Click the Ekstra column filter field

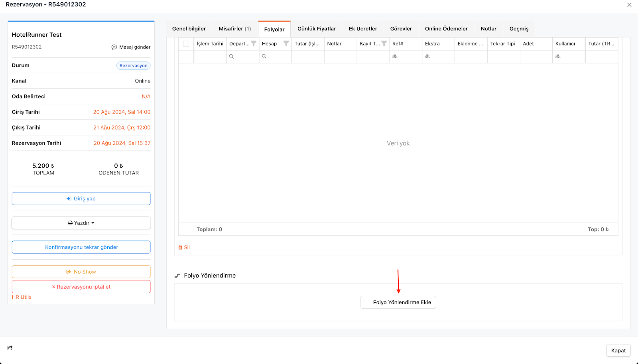pos(438,57)
